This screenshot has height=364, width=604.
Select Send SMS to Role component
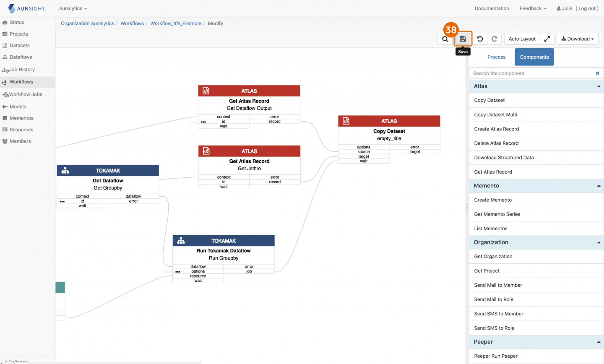536,328
